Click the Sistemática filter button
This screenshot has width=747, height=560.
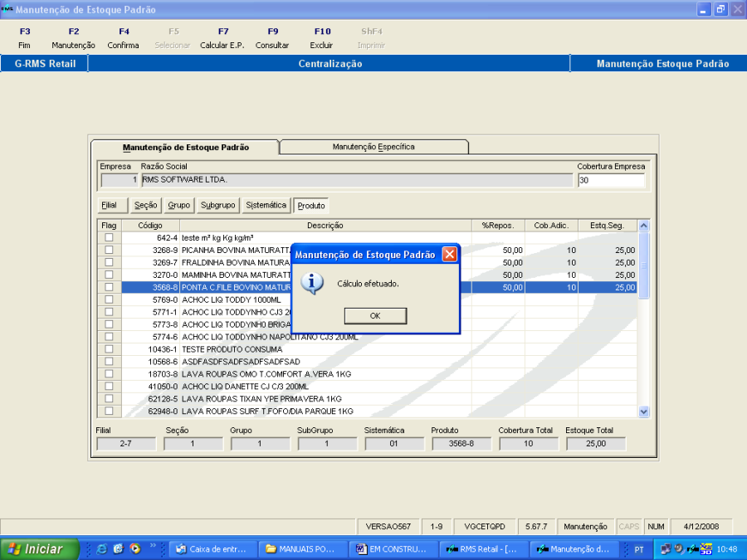coord(266,205)
